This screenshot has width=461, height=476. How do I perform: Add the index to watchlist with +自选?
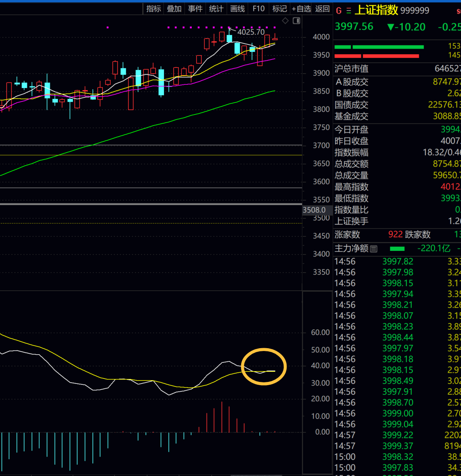click(301, 8)
